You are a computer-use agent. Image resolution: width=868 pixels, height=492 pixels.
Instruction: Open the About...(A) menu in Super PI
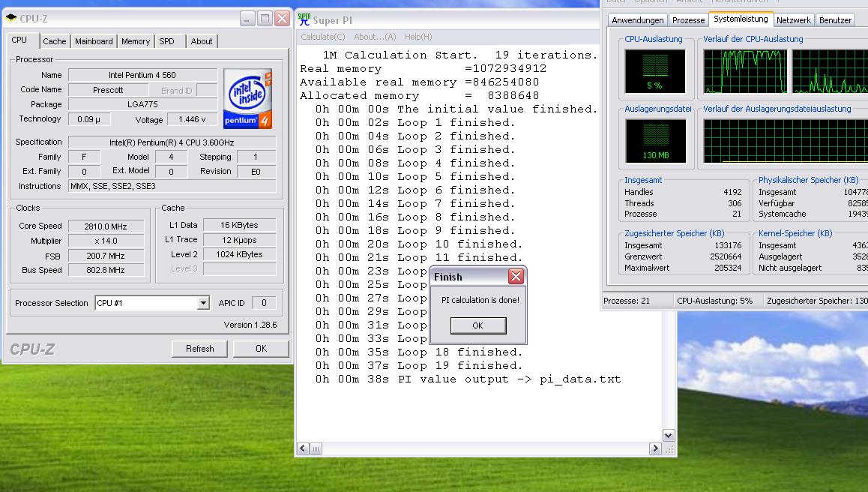pyautogui.click(x=375, y=37)
